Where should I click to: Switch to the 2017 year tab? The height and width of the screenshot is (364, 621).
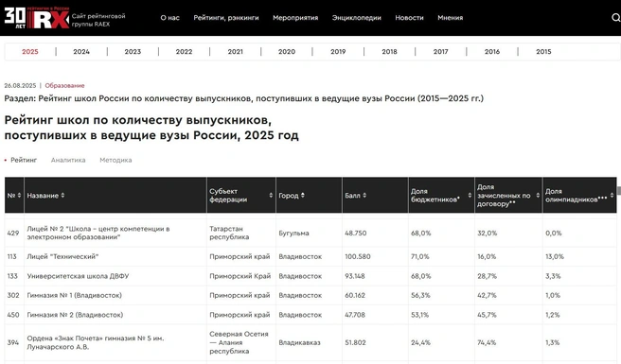tap(441, 51)
